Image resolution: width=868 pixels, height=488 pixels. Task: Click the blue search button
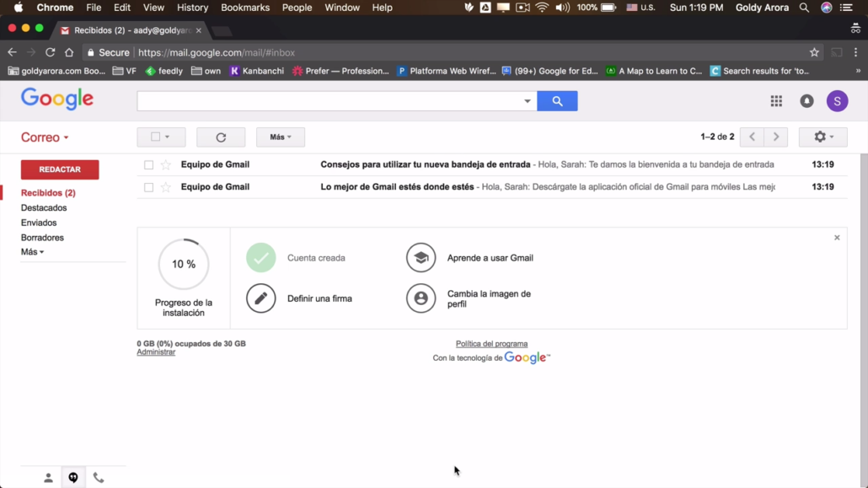click(x=557, y=101)
